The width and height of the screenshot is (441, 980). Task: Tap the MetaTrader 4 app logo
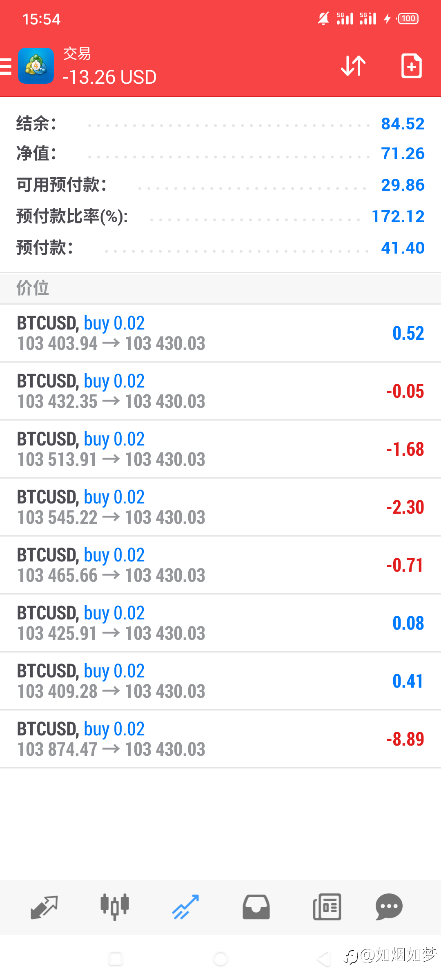pos(36,66)
